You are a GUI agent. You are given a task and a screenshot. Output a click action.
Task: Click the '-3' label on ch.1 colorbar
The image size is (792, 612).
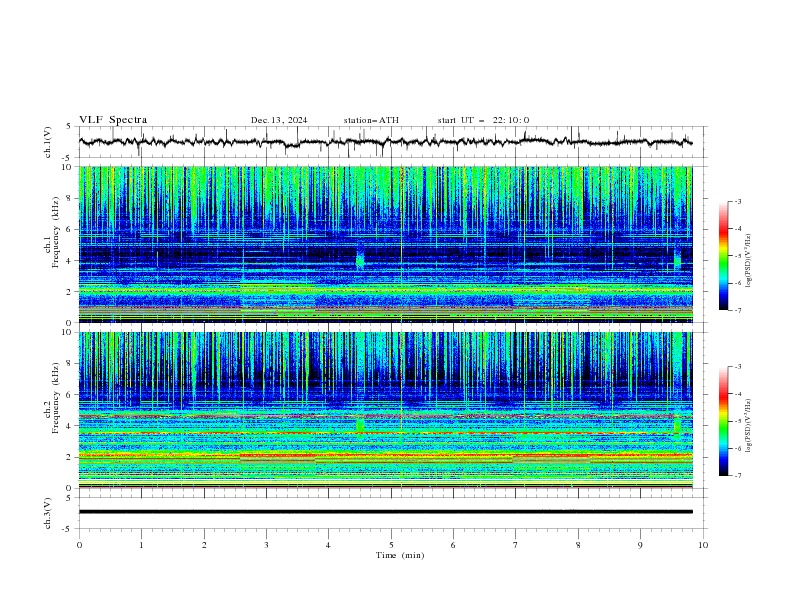738,201
